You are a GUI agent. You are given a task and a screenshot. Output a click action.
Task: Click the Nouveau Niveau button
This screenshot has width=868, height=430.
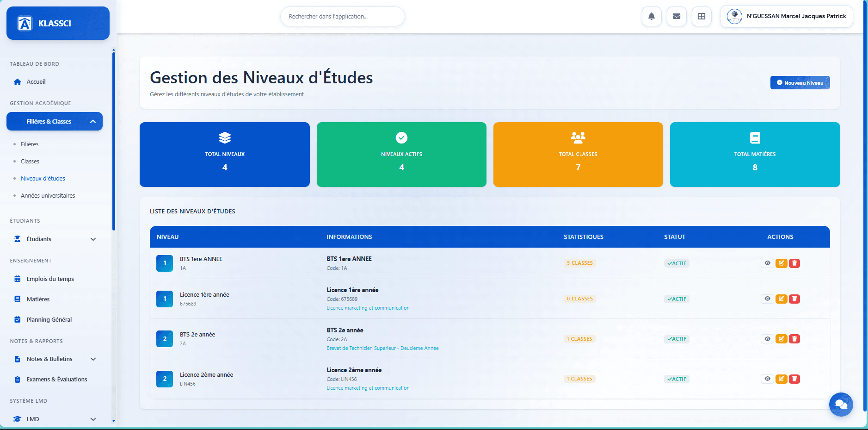(x=800, y=82)
